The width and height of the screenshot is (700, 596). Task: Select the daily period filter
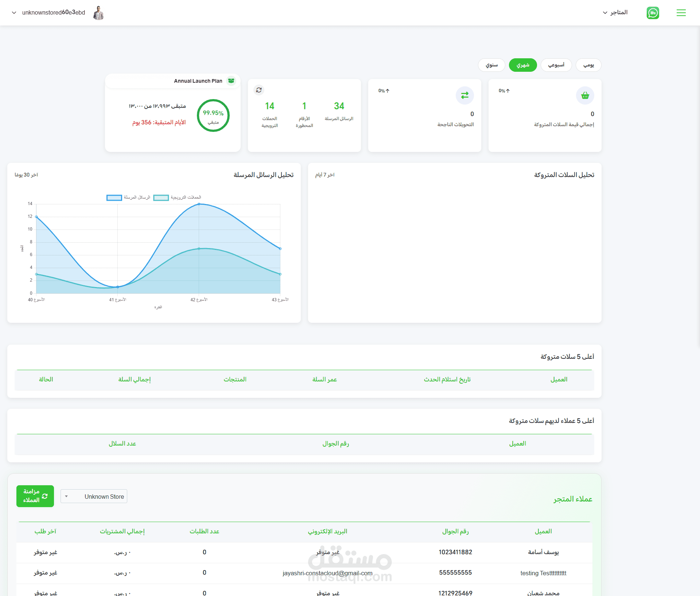coord(588,65)
